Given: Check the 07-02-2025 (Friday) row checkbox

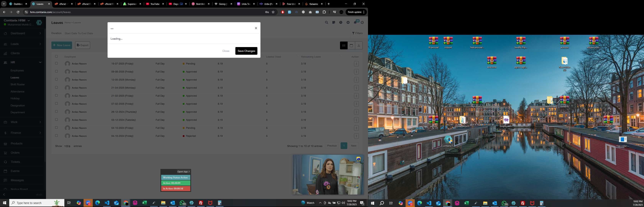Looking at the screenshot, I should [x=56, y=103].
